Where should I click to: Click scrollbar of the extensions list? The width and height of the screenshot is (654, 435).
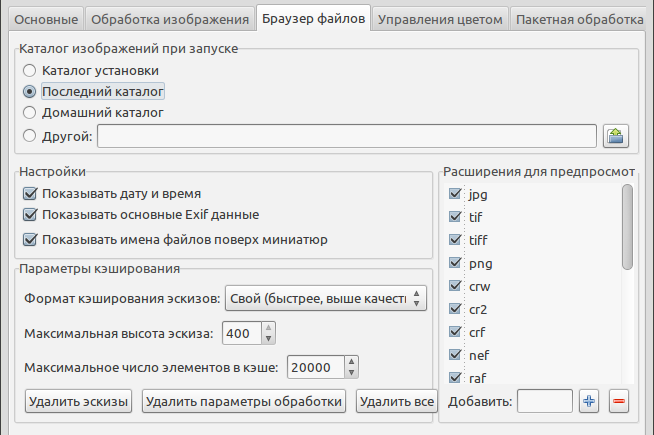point(627,227)
